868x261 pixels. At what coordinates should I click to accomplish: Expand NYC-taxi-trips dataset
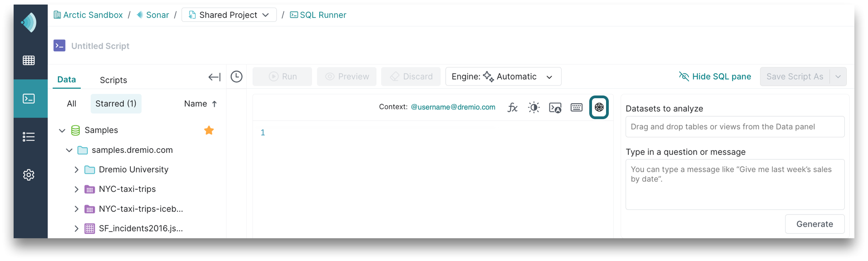pos(76,189)
